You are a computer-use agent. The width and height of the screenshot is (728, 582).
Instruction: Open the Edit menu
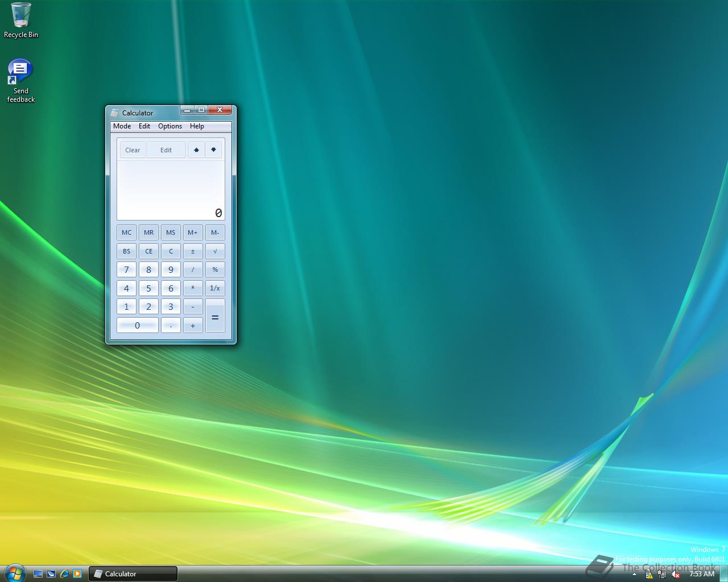point(144,126)
